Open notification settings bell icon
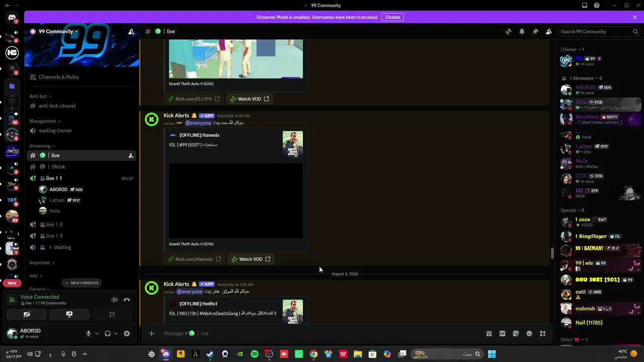644x362 pixels. pyautogui.click(x=522, y=31)
